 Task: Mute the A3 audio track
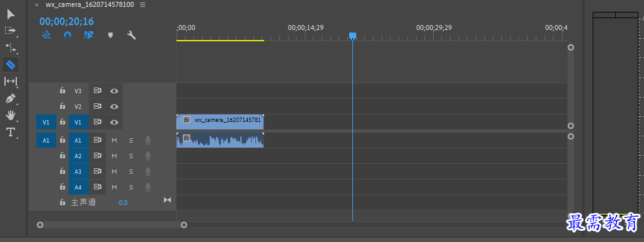(114, 171)
